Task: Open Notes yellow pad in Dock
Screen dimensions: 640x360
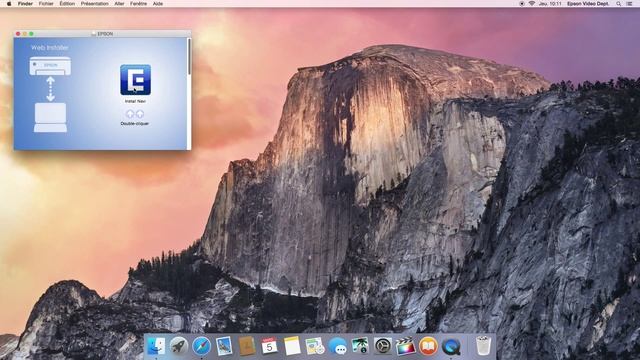Action: (x=292, y=346)
